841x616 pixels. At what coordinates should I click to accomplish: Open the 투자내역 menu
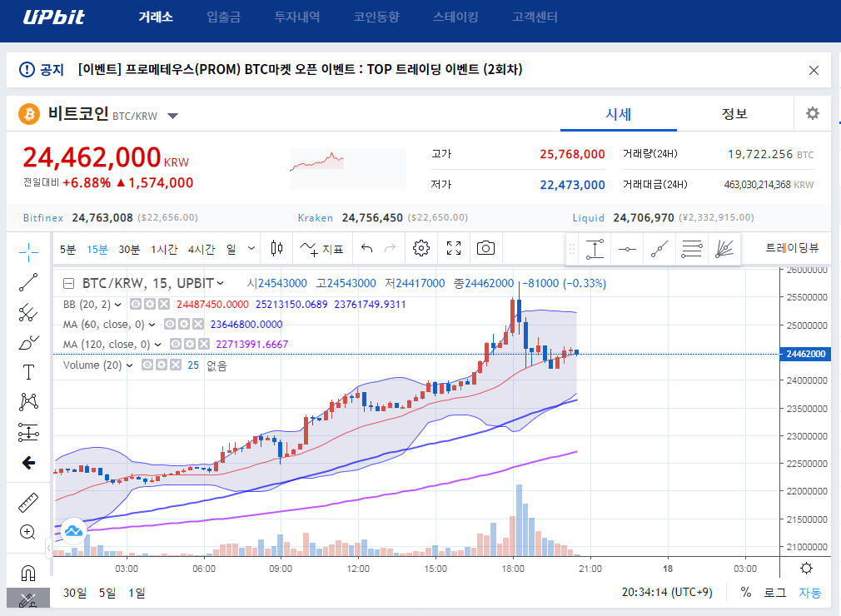(x=297, y=17)
